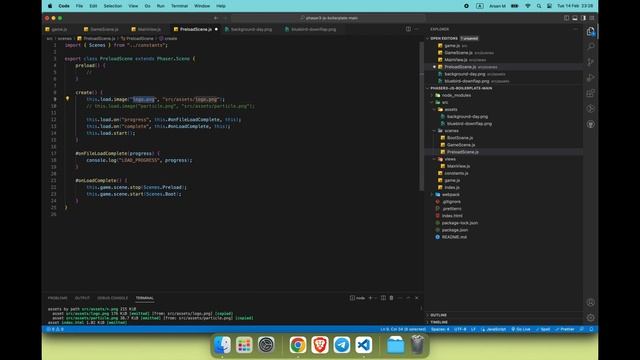The width and height of the screenshot is (640, 360).
Task: Open the terminal launch profile dropdown
Action: [376, 298]
